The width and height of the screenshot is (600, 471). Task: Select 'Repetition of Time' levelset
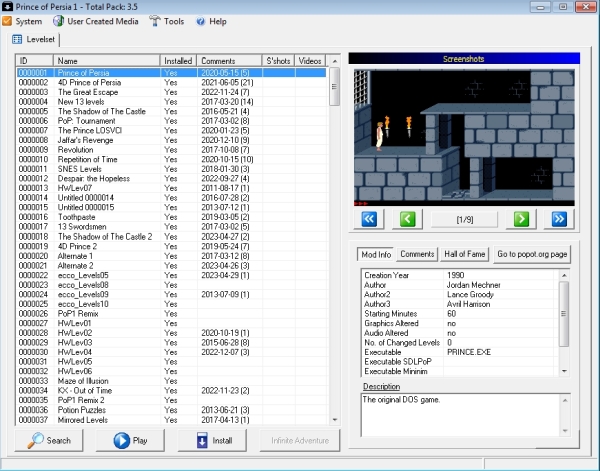click(x=171, y=159)
